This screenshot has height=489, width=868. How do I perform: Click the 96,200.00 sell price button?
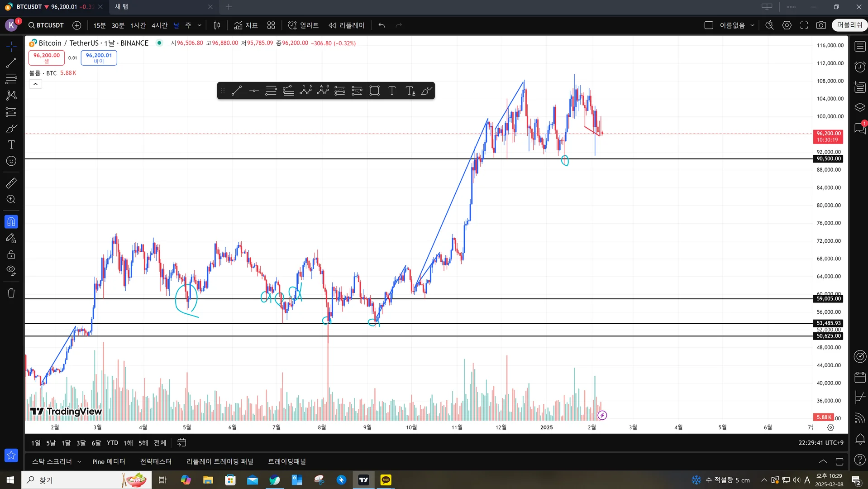point(47,58)
